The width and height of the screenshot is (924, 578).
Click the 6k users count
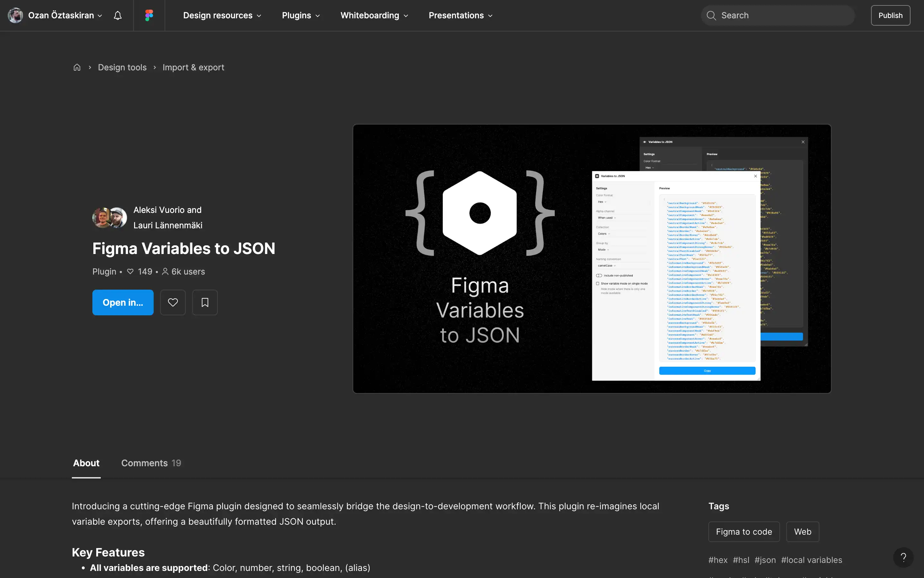point(184,271)
